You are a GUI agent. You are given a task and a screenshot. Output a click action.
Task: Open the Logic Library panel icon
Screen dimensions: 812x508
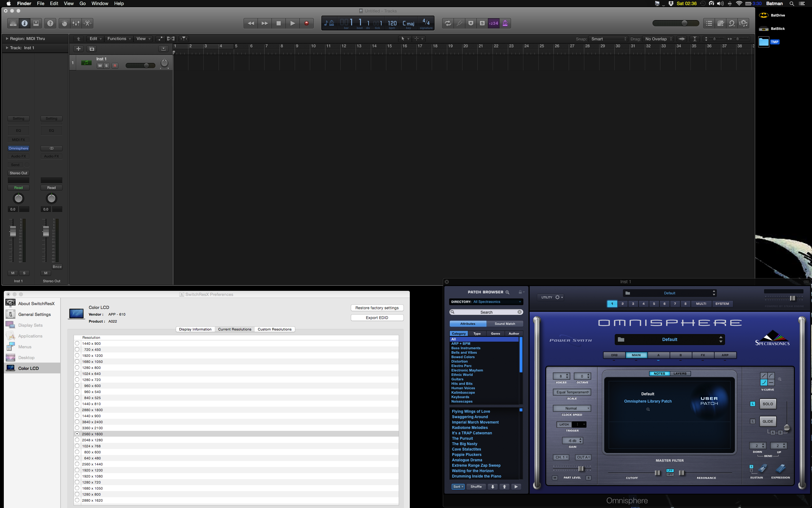tap(13, 23)
